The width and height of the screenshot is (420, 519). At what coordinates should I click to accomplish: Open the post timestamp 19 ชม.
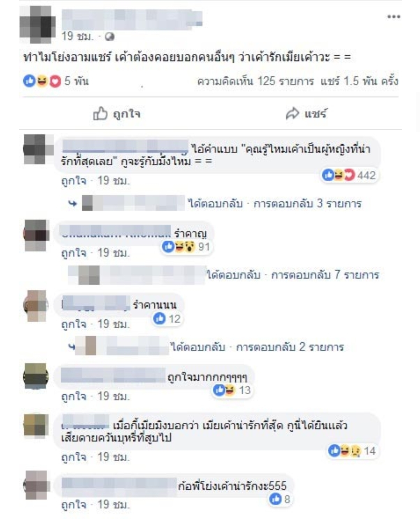tap(78, 37)
